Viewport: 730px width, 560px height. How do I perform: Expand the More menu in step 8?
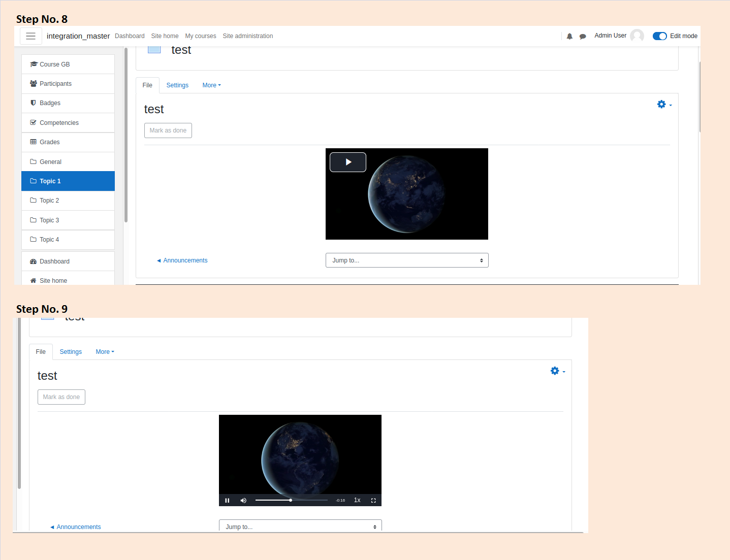point(211,85)
